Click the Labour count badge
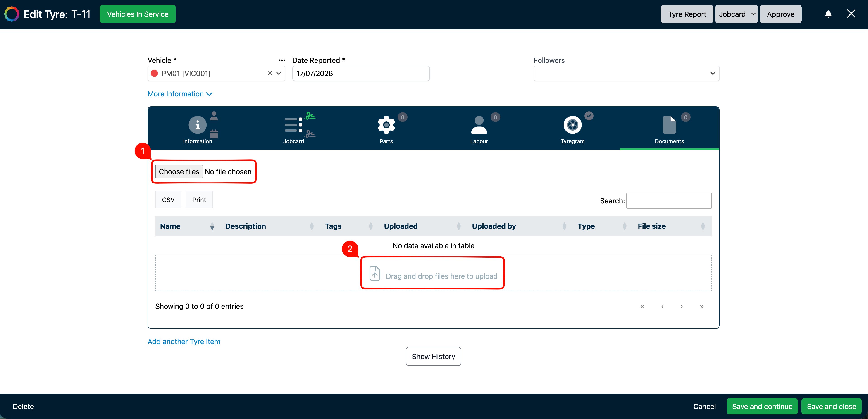 click(495, 117)
